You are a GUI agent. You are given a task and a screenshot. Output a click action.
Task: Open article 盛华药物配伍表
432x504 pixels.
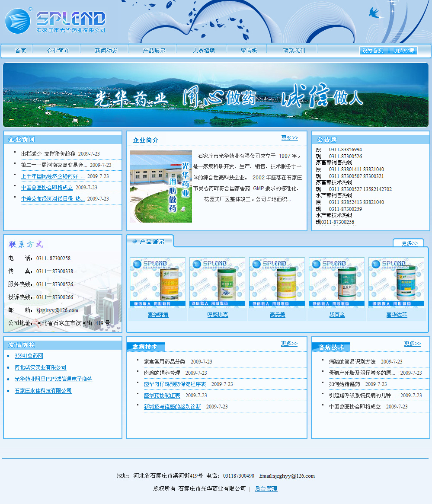click(162, 396)
